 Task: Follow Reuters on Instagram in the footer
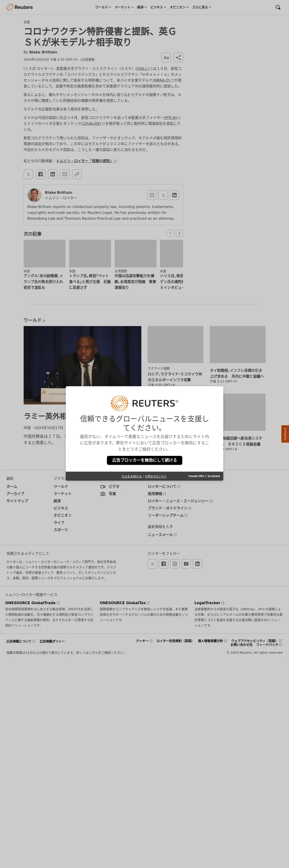click(x=175, y=564)
